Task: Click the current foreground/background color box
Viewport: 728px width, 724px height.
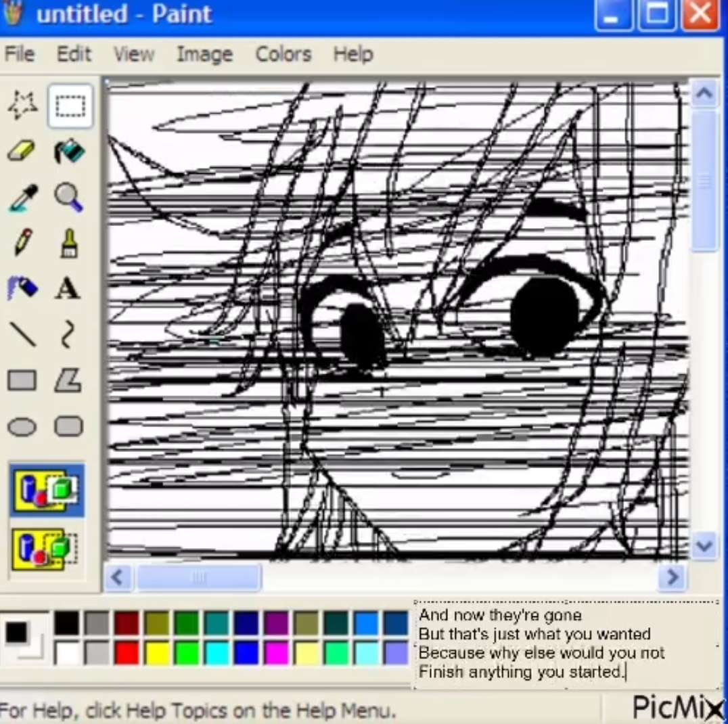Action: pos(24,637)
